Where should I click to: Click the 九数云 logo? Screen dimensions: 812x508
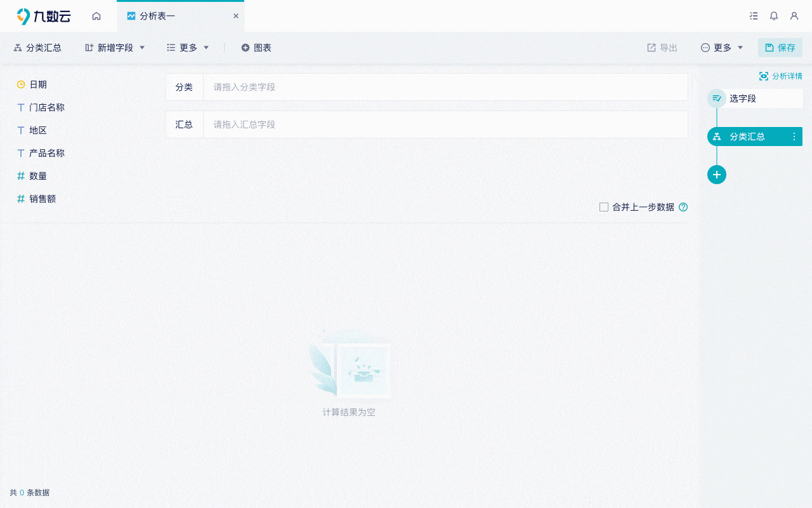click(x=43, y=16)
